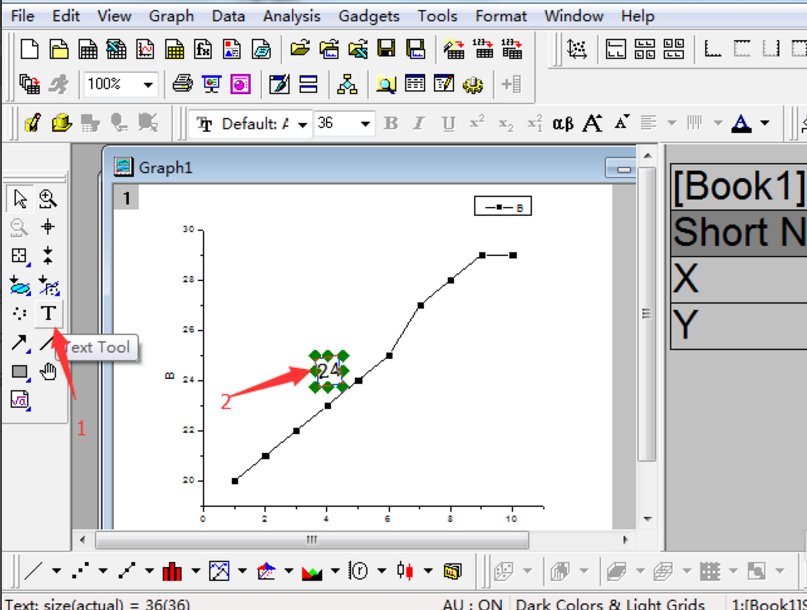This screenshot has height=610, width=807.
Task: Click the font color A button
Action: pyautogui.click(x=741, y=123)
